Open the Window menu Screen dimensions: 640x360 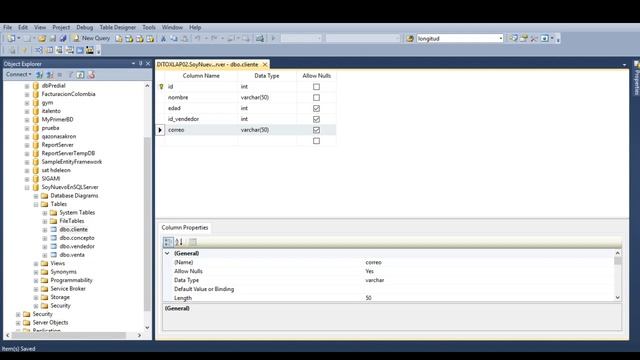pyautogui.click(x=172, y=27)
